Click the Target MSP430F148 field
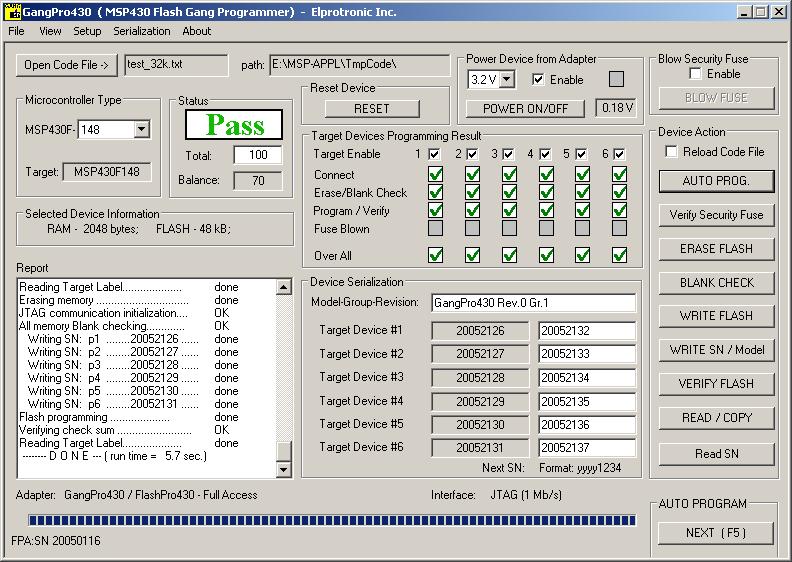 pos(107,172)
